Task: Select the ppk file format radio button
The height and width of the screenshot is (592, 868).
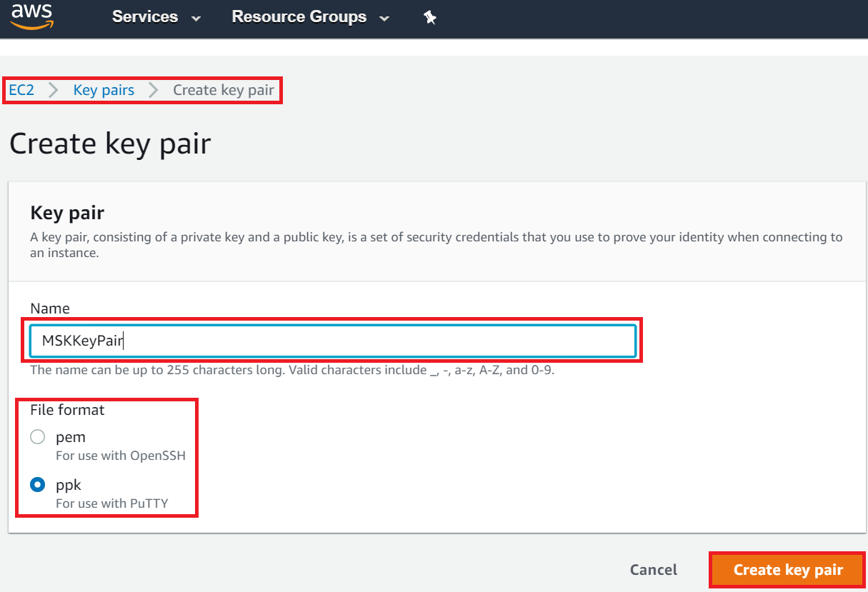Action: coord(38,485)
